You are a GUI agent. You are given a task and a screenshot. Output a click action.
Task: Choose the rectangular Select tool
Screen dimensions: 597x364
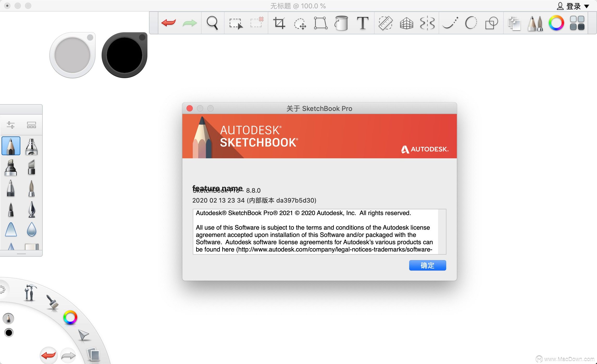(x=236, y=23)
